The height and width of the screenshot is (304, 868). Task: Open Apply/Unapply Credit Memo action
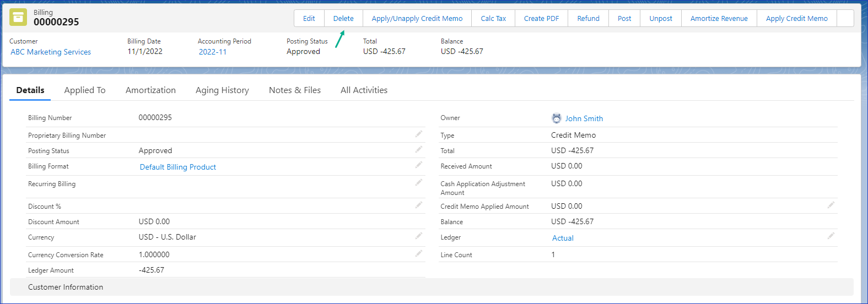[x=417, y=18]
